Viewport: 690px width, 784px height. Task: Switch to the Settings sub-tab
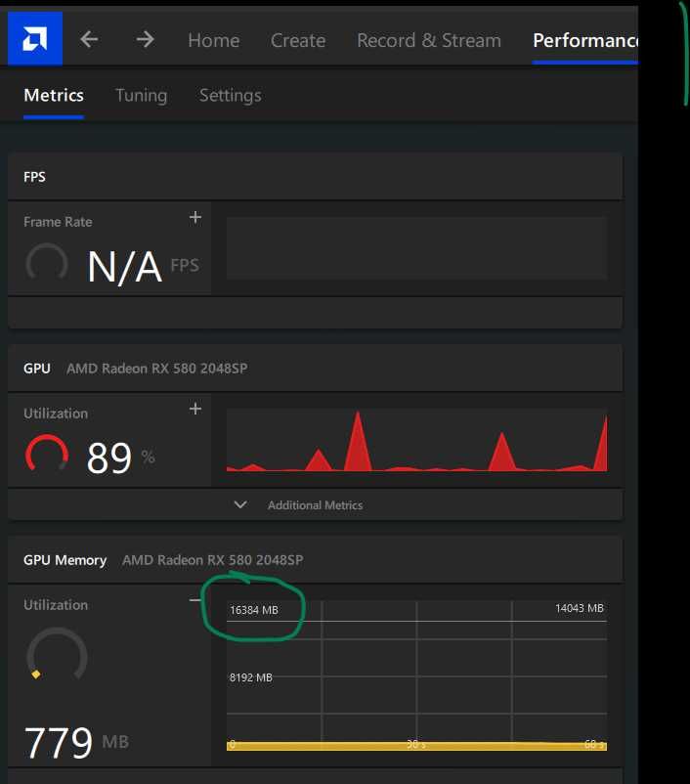pyautogui.click(x=230, y=95)
